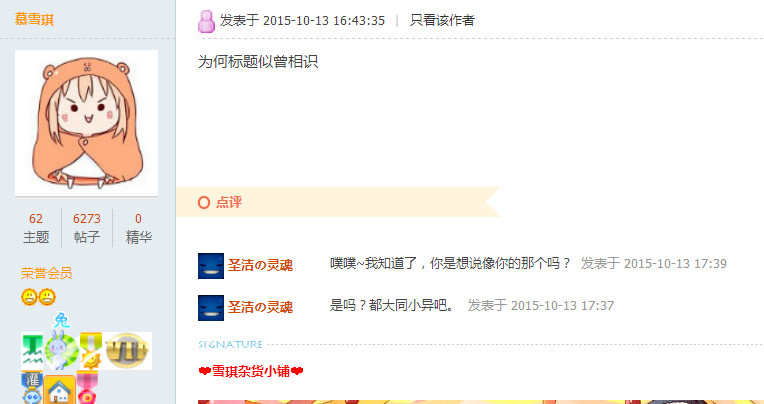This screenshot has height=404, width=764.
Task: Open the 6273 帖子 count
Action: tap(87, 228)
